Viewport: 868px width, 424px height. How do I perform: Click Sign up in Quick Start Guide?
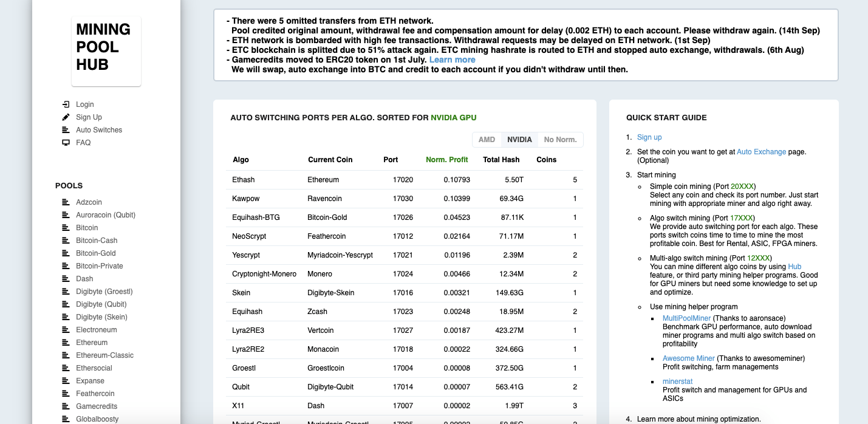649,137
